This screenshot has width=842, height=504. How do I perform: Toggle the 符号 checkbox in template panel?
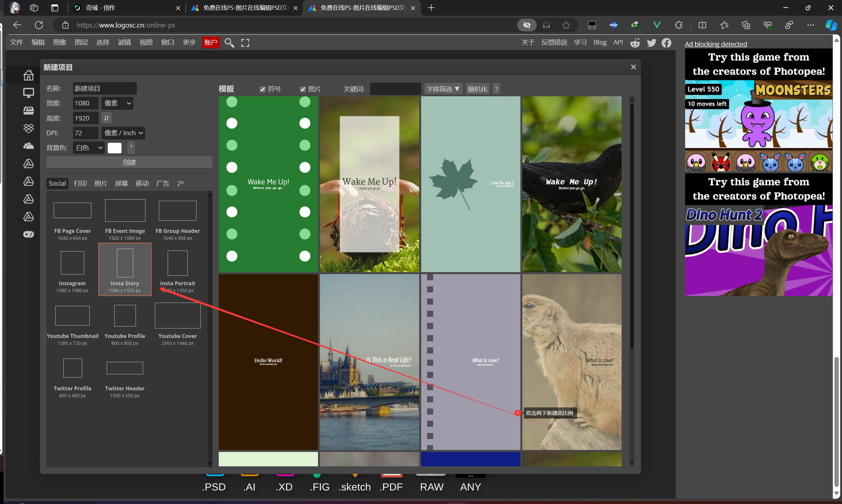coord(261,89)
